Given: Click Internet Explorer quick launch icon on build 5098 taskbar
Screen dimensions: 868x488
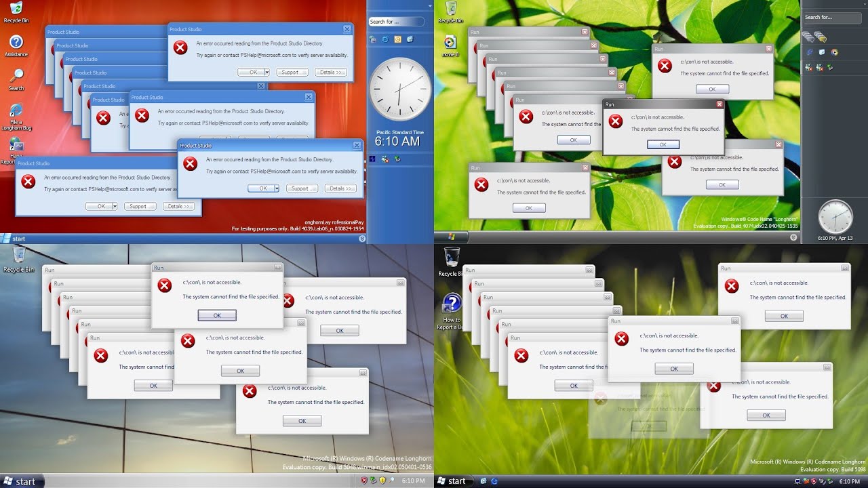Looking at the screenshot, I should click(494, 481).
